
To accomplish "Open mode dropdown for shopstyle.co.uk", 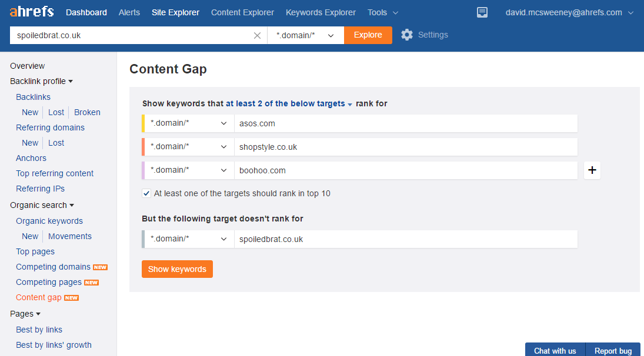I will pos(189,147).
